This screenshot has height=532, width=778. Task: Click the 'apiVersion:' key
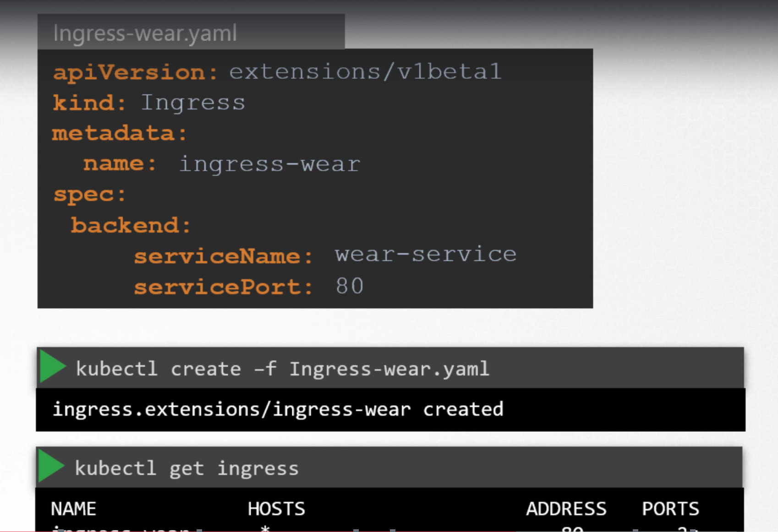coord(136,73)
